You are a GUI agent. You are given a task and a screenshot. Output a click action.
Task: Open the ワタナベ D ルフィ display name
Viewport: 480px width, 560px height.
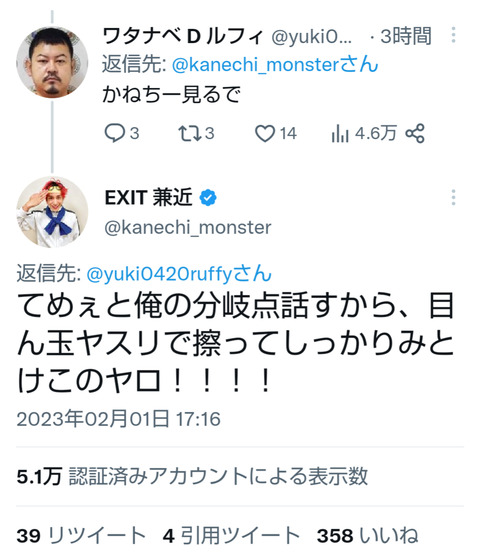[183, 36]
